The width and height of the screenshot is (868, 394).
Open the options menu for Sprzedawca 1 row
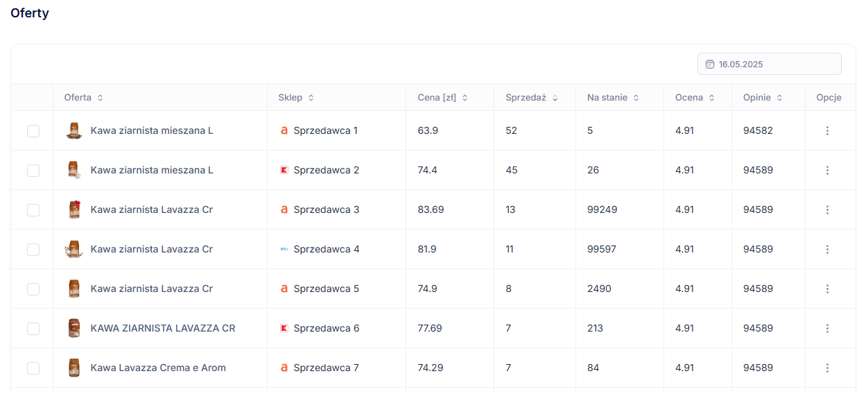click(827, 130)
